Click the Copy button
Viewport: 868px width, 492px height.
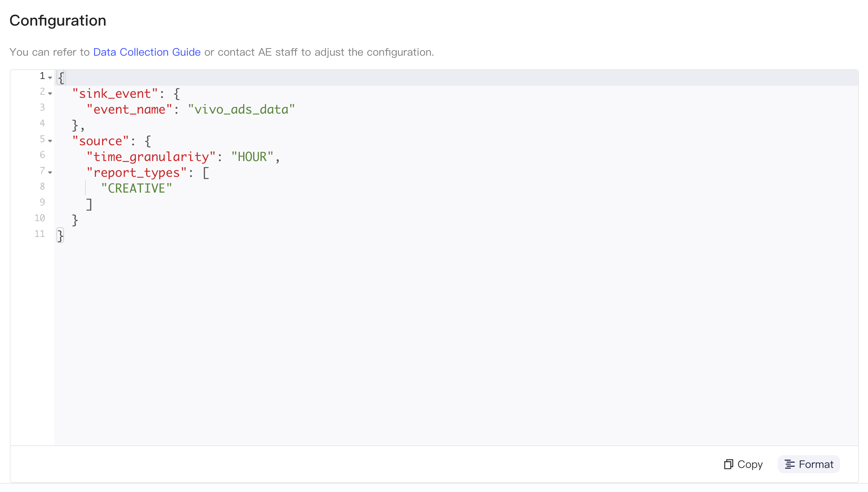743,464
